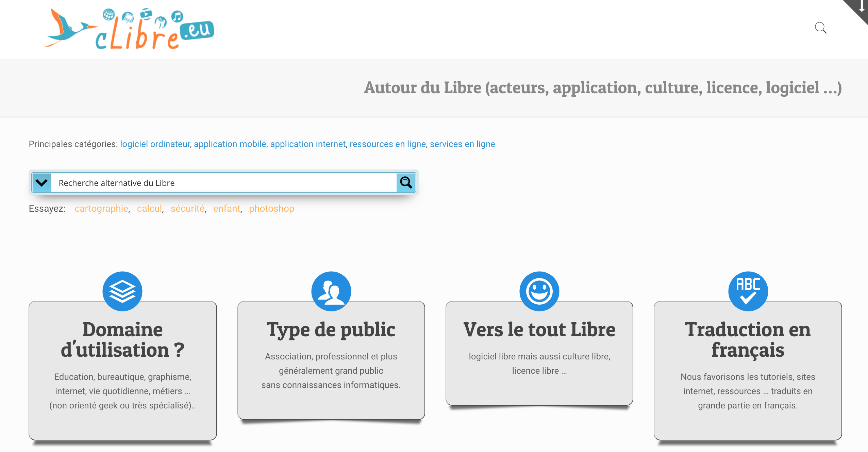Screen dimensions: 868x452
Task: Select the photoshop search suggestion
Action: point(271,208)
